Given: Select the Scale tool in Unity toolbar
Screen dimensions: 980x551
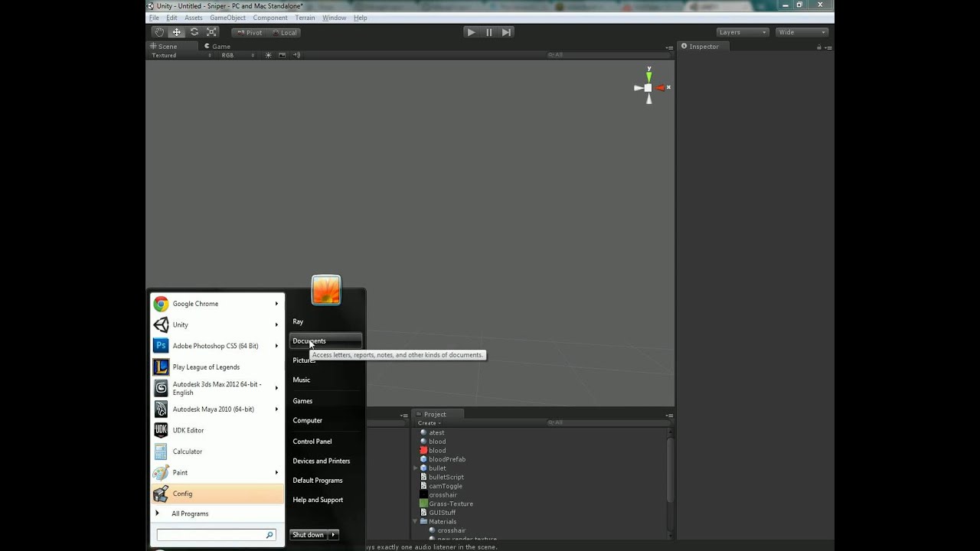Looking at the screenshot, I should coord(212,32).
